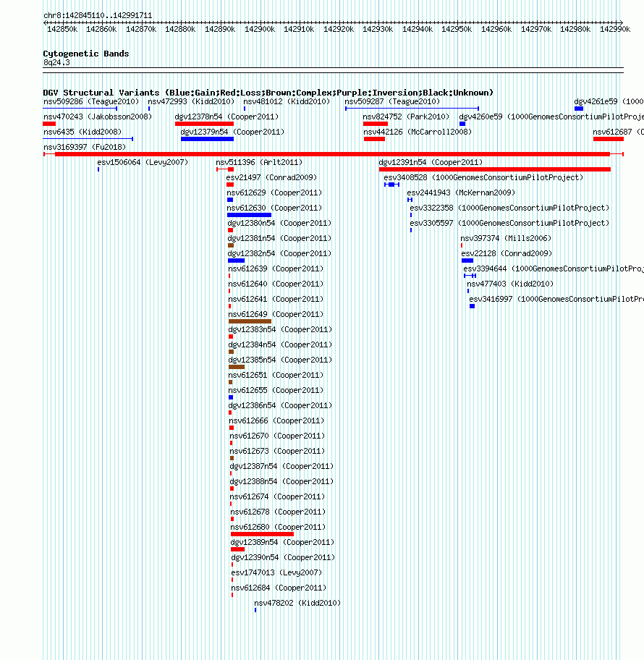The height and width of the screenshot is (660, 644).
Task: Click the Cytogenetic Bands track title
Action: click(x=86, y=54)
